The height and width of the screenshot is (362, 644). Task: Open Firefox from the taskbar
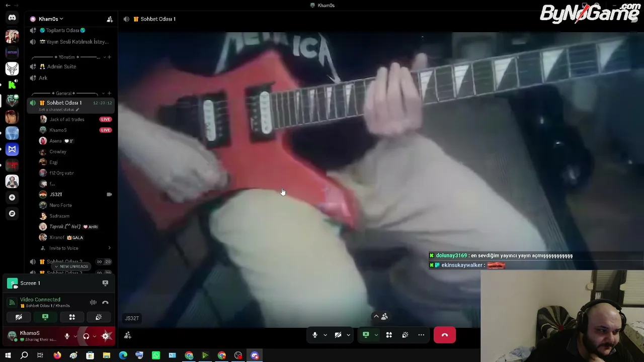pos(57,355)
